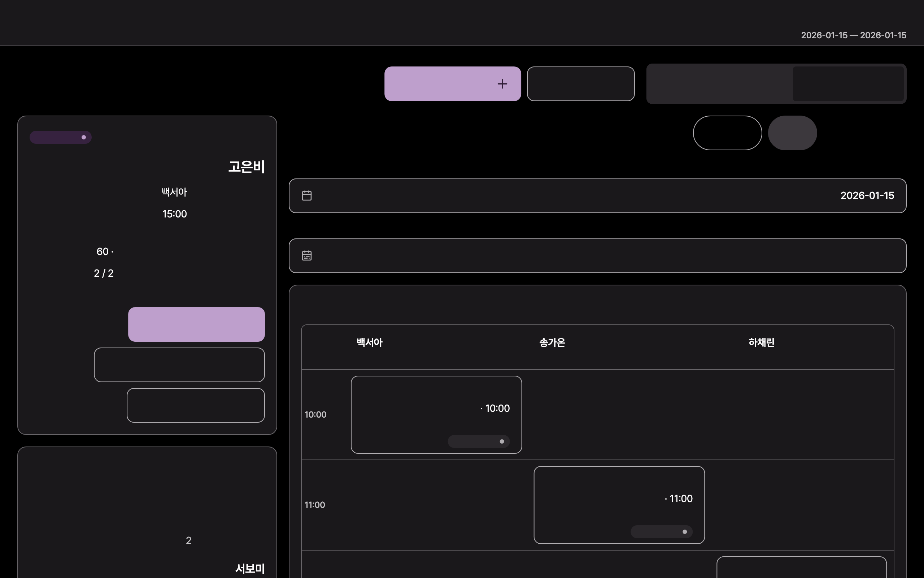Click the calendar-list icon in the empty field
Viewport: 924px width, 578px height.
306,256
